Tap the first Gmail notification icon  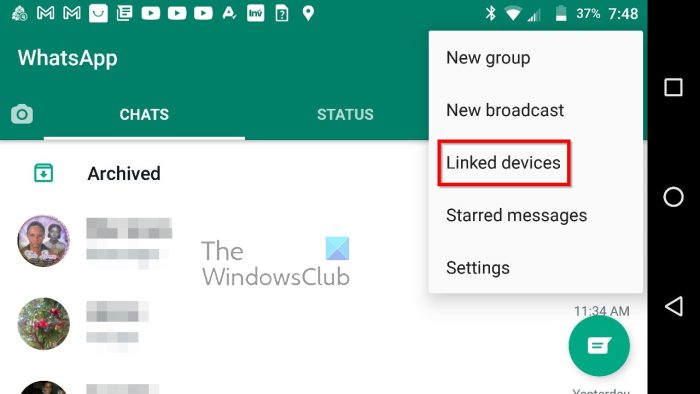click(46, 13)
